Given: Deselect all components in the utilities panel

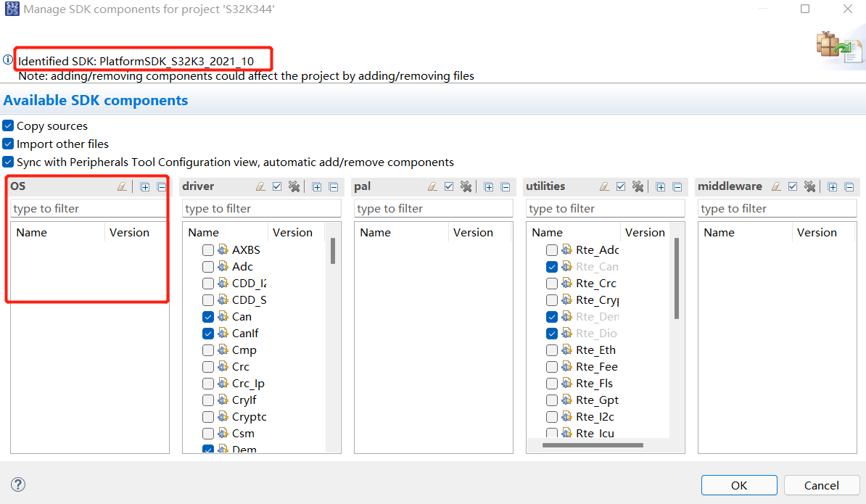Looking at the screenshot, I should pos(638,186).
